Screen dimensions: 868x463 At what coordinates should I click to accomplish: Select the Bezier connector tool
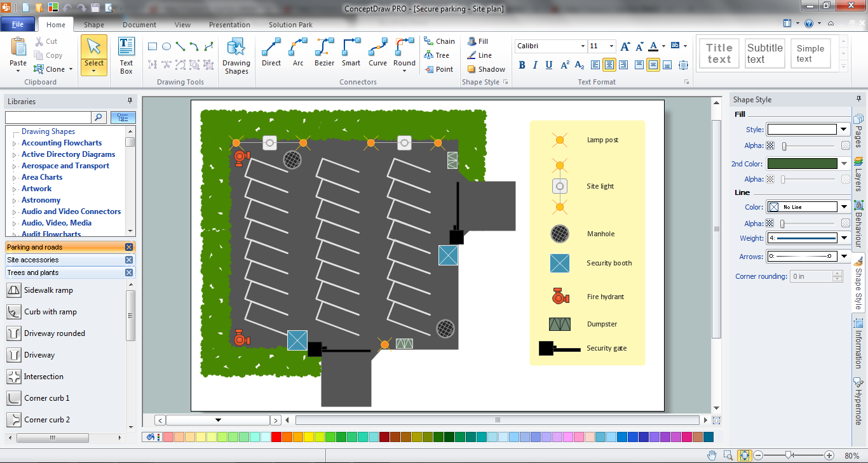click(x=324, y=52)
